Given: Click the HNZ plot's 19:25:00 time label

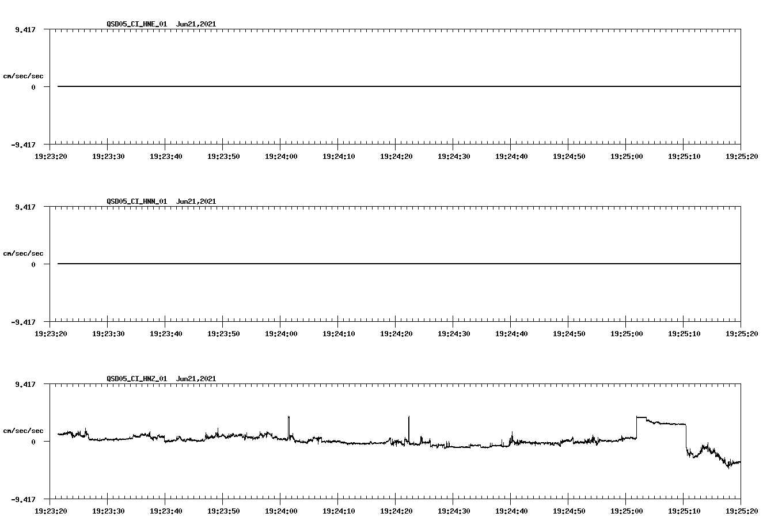Looking at the screenshot, I should [x=626, y=511].
